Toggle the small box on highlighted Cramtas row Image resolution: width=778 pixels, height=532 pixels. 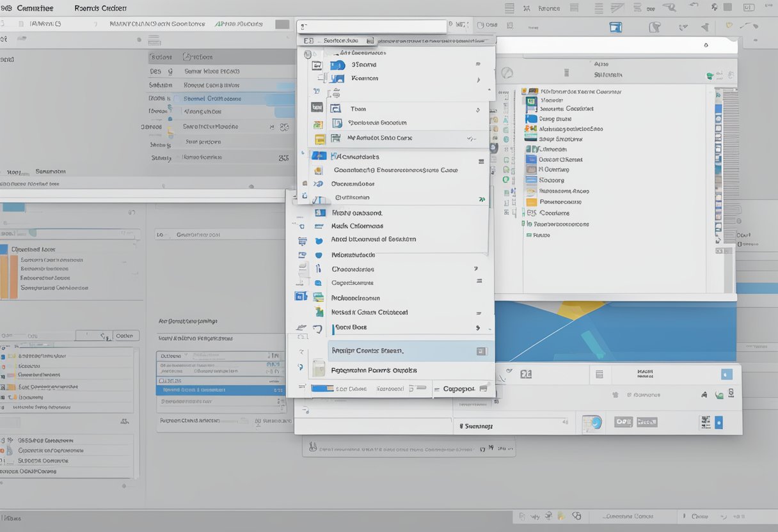[x=481, y=351]
